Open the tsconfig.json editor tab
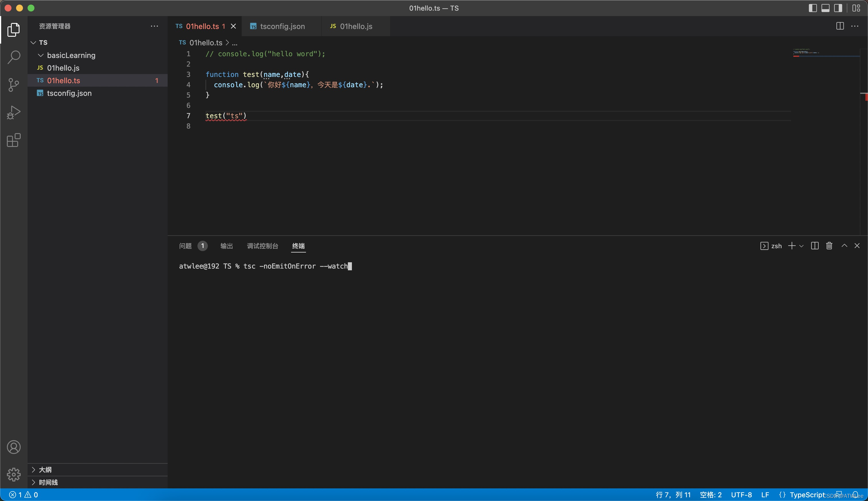868x501 pixels. pos(282,26)
